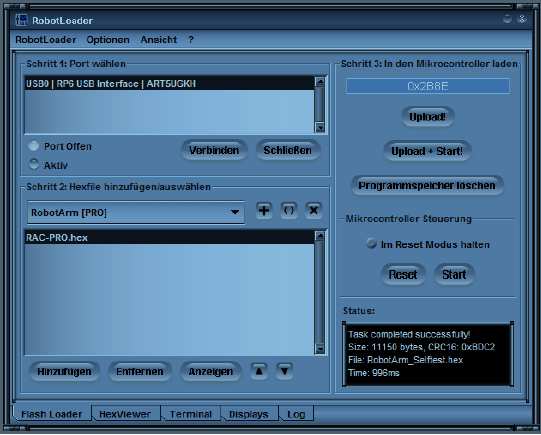Click port list scrollbar up arrow
Viewport: 541px width, 435px height.
pyautogui.click(x=320, y=82)
